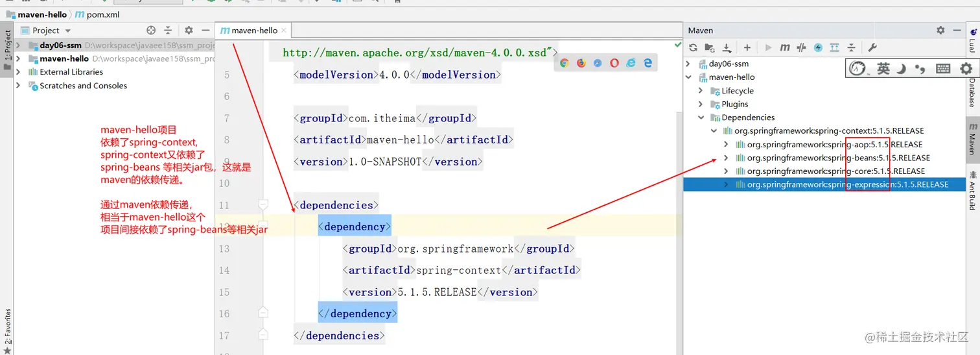Expand Lifecycle node in Maven panel
The height and width of the screenshot is (355, 980).
701,91
